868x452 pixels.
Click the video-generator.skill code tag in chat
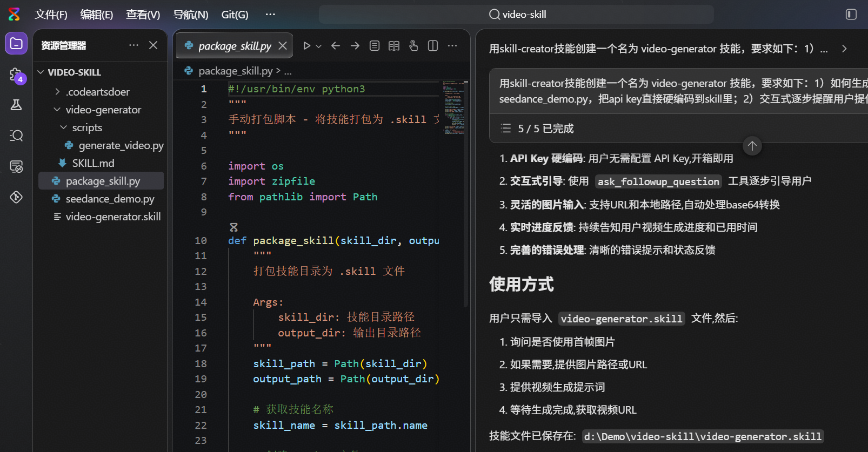(x=622, y=319)
